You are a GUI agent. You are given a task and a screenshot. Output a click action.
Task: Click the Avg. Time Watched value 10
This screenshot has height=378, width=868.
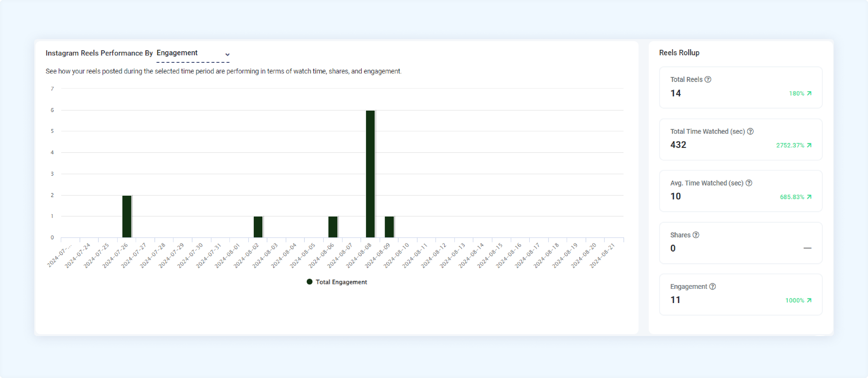pyautogui.click(x=676, y=197)
